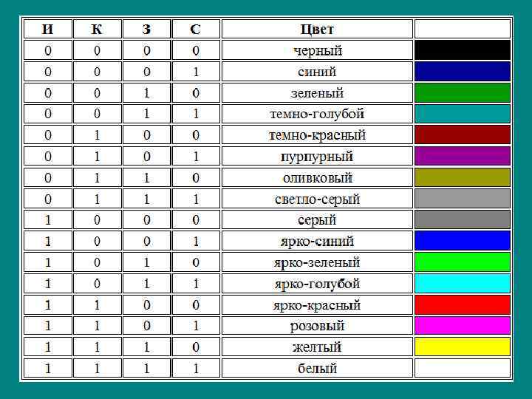This screenshot has height=399, width=532.
Task: Select the серый color name cell
Action: coord(317,219)
